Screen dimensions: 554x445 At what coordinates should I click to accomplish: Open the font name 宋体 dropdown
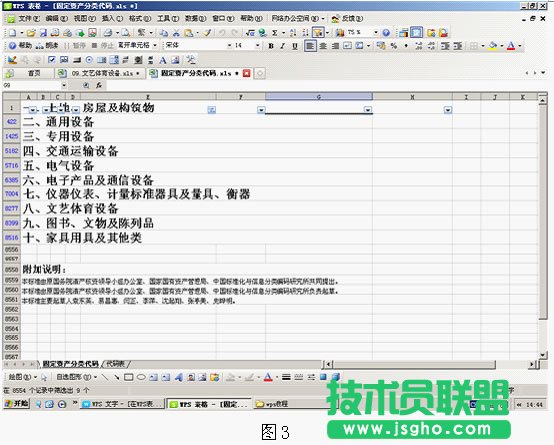coord(229,46)
